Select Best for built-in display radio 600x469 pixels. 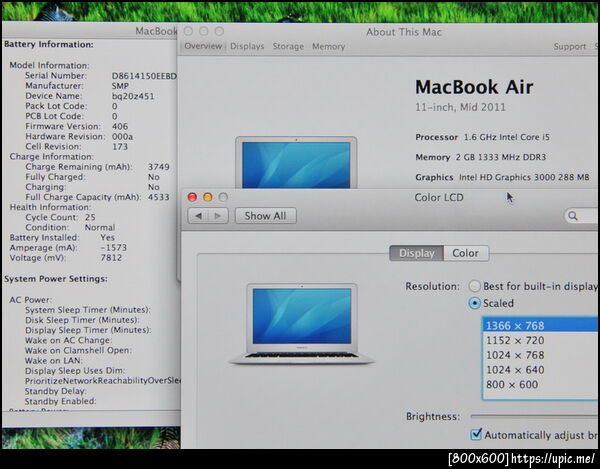click(474, 286)
